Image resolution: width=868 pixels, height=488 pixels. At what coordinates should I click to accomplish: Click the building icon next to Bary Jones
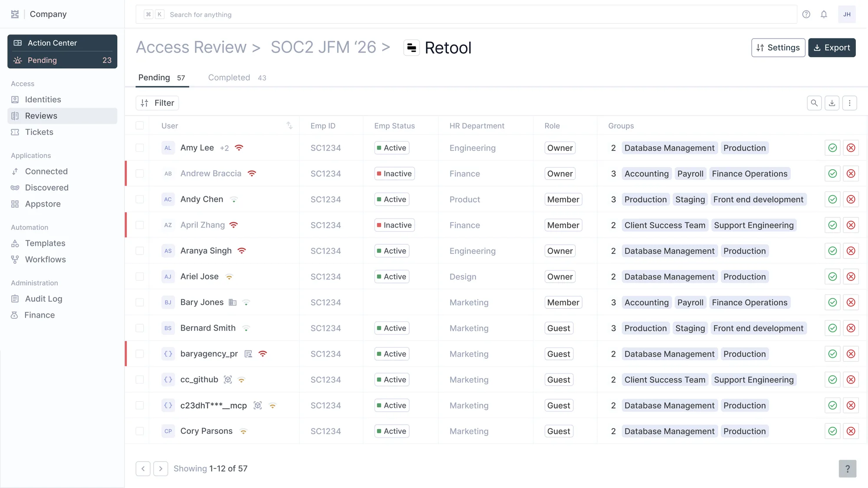[x=233, y=302]
